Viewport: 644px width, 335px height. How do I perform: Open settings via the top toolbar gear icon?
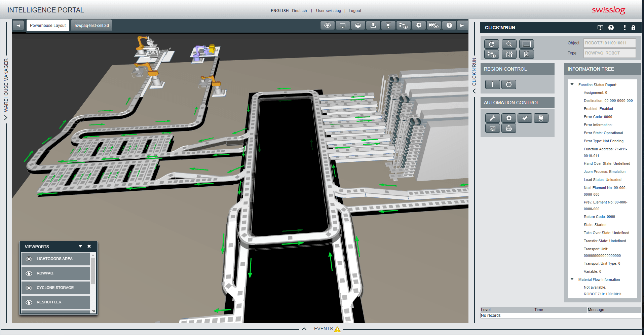click(x=419, y=26)
